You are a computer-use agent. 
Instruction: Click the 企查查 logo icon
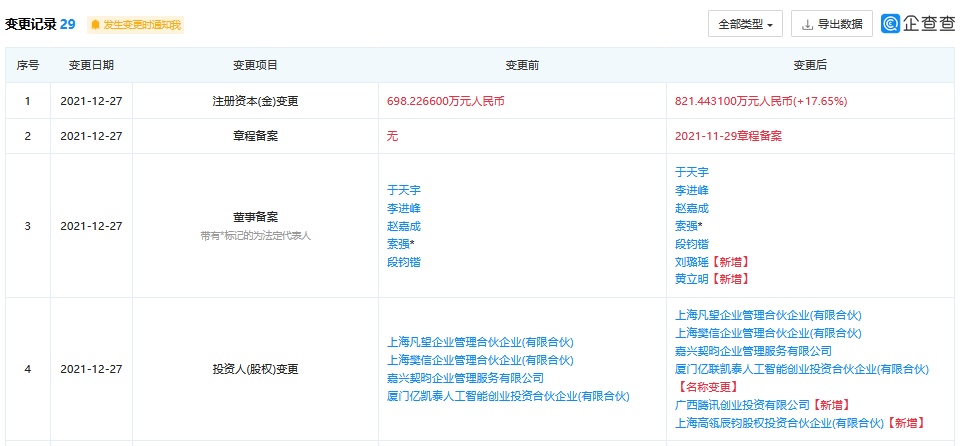891,24
